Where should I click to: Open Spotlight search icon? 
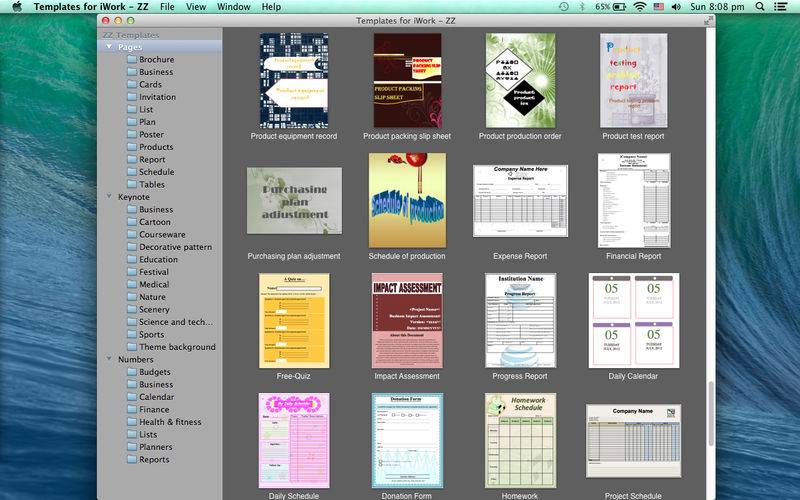pyautogui.click(x=760, y=7)
